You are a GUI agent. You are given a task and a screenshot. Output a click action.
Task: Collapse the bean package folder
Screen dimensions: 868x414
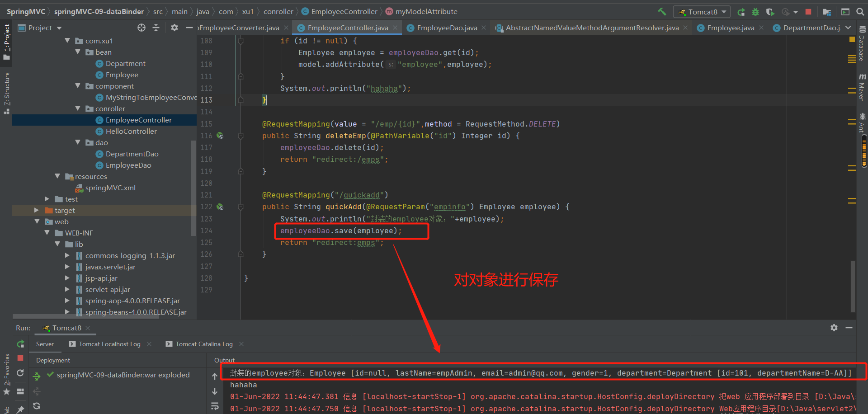[x=78, y=52]
